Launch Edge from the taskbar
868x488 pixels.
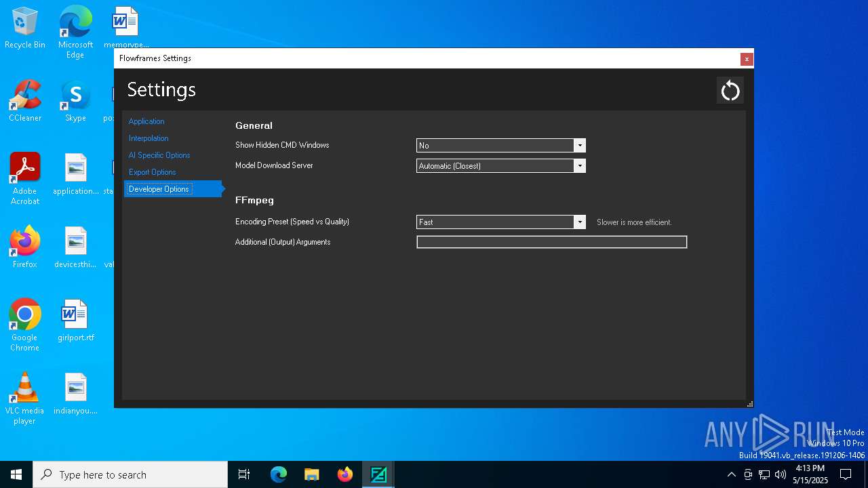point(279,474)
